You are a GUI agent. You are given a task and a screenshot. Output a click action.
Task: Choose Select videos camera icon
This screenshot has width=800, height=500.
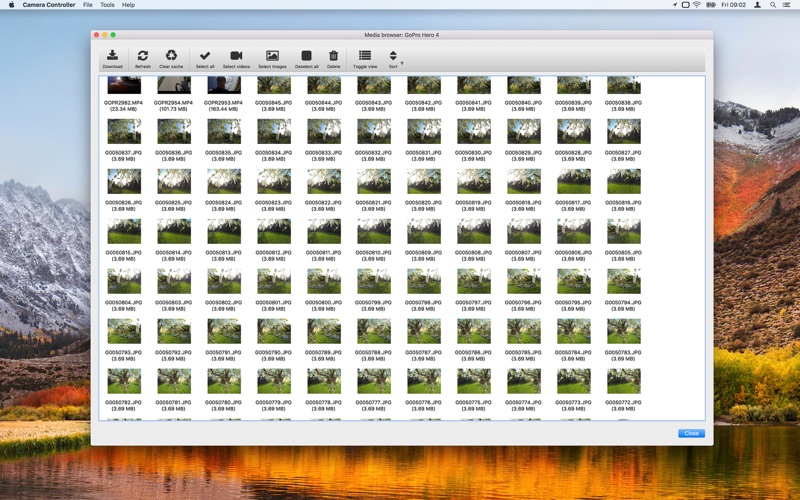click(x=236, y=56)
